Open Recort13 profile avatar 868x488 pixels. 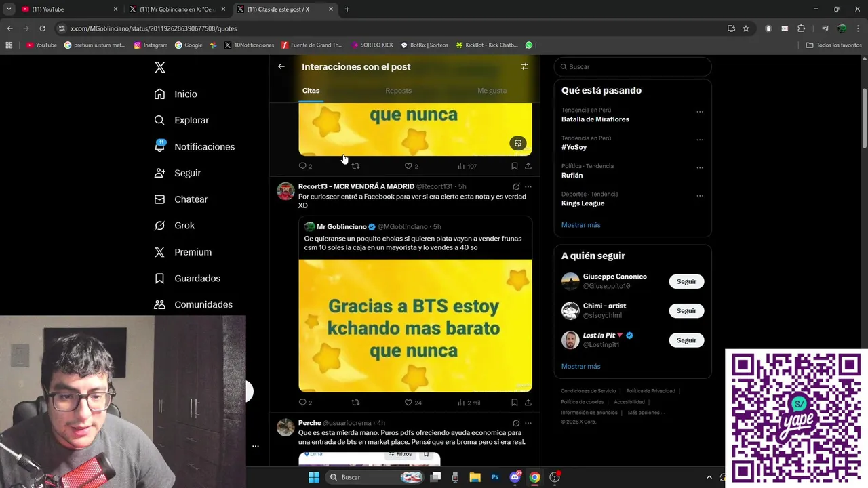point(285,191)
